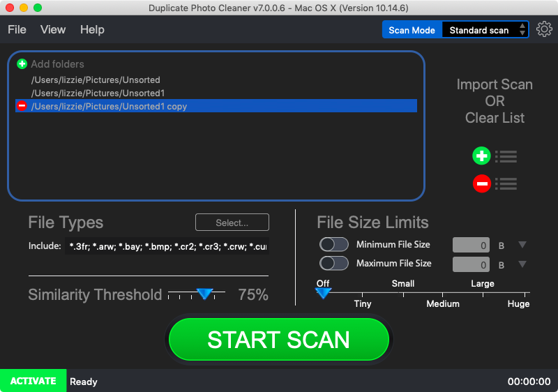Click the Add folders label
The height and width of the screenshot is (392, 558).
[57, 64]
